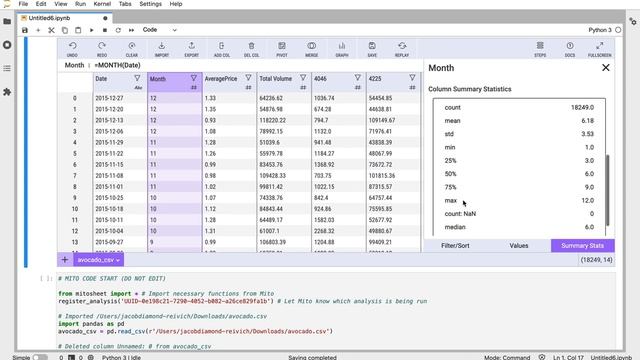Open avocado_csv sheet tab dropdown
640x360 pixels.
[x=98, y=260]
